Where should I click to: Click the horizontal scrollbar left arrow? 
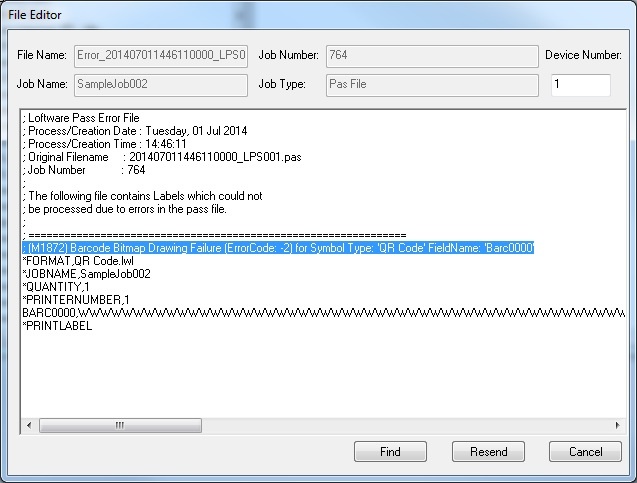point(29,425)
